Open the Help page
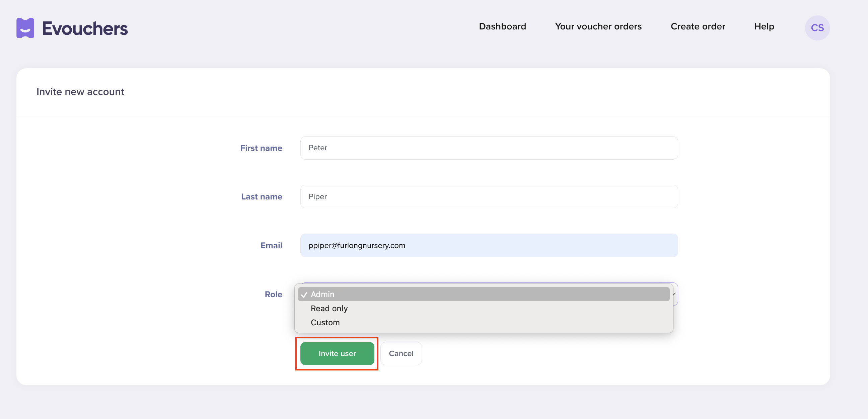 [764, 26]
